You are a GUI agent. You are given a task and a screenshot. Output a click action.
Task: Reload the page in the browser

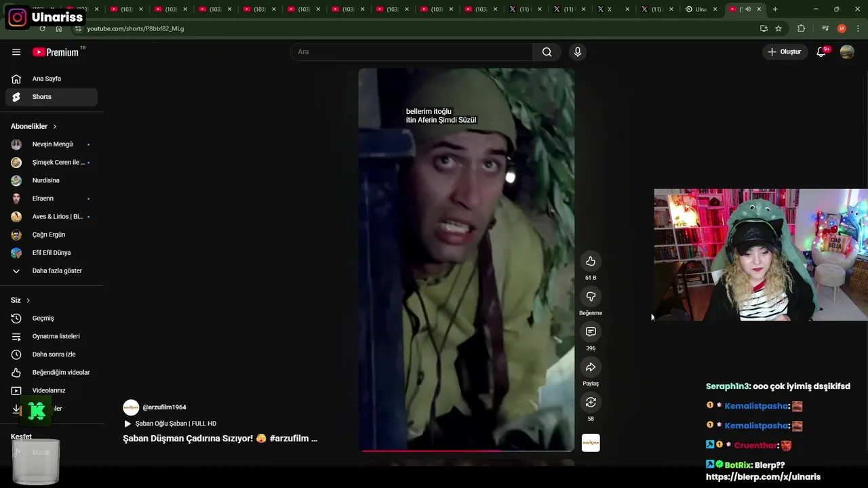(42, 28)
